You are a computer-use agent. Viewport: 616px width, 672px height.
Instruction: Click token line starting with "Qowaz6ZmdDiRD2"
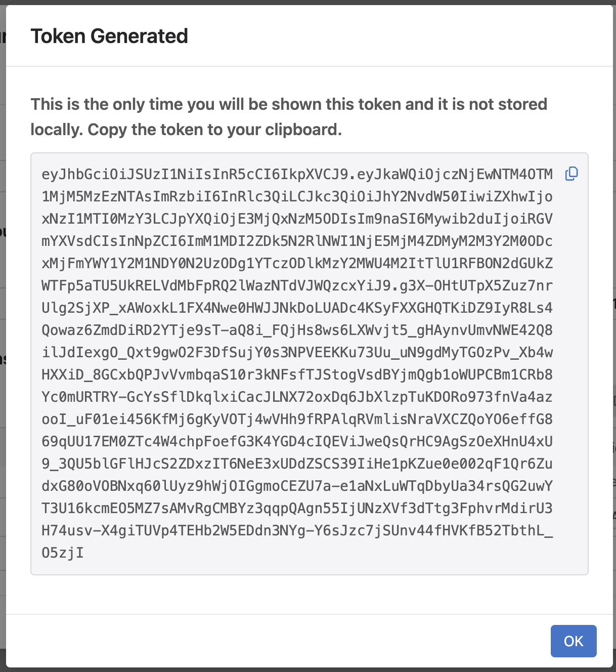click(x=297, y=330)
